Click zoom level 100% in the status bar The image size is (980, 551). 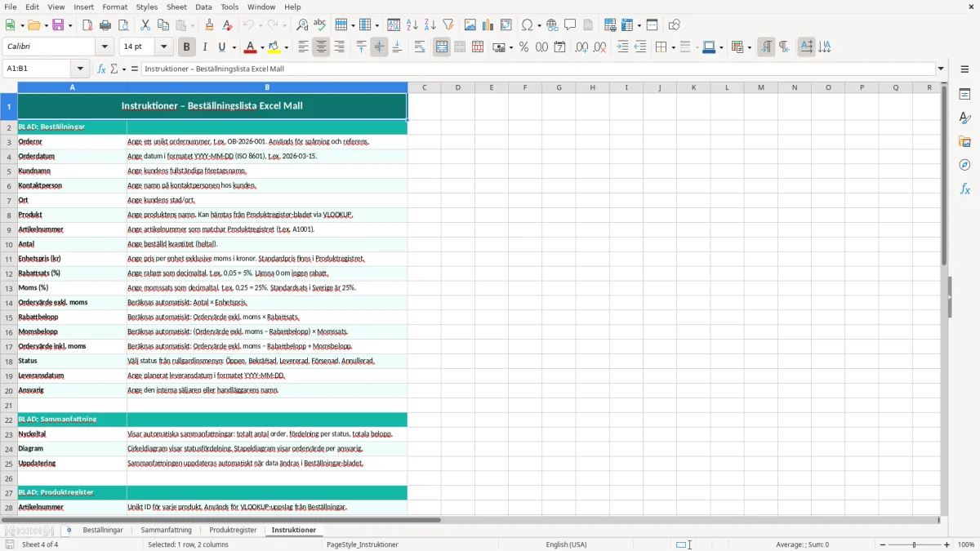pos(966,544)
